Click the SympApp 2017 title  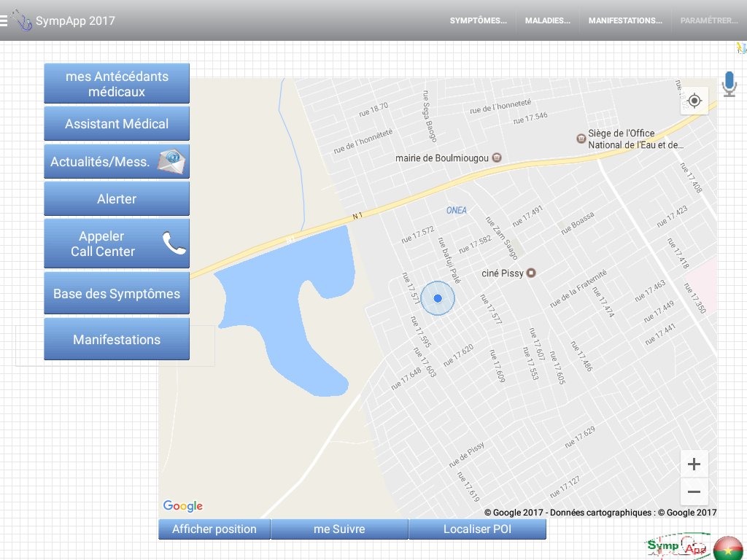tap(75, 21)
